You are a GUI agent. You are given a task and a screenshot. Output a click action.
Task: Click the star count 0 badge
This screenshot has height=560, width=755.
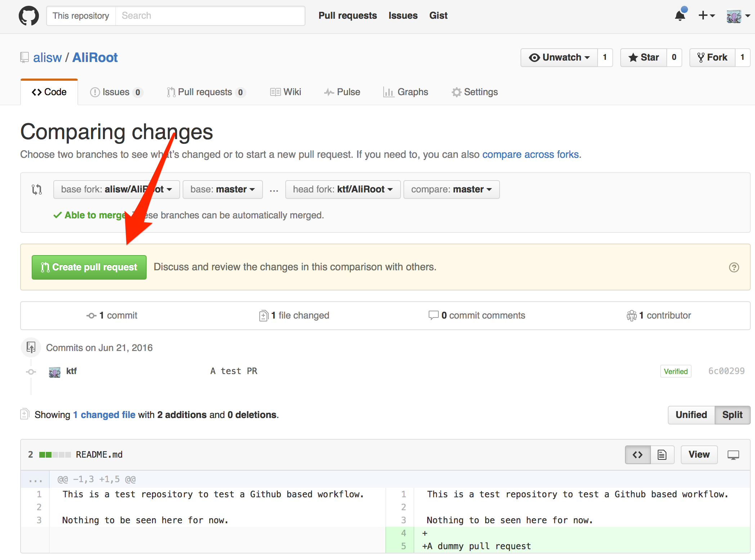tap(674, 57)
